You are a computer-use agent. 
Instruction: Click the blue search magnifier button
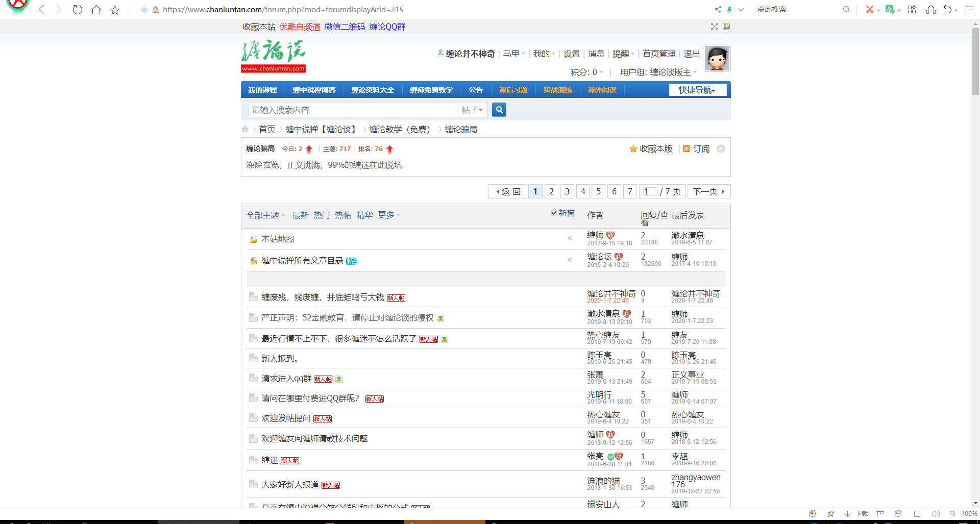(499, 110)
